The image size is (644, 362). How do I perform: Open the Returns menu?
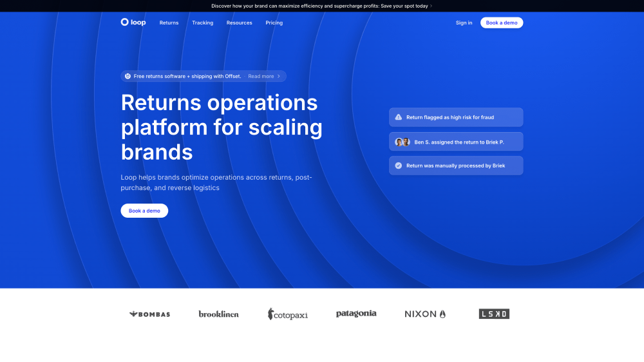pos(169,23)
